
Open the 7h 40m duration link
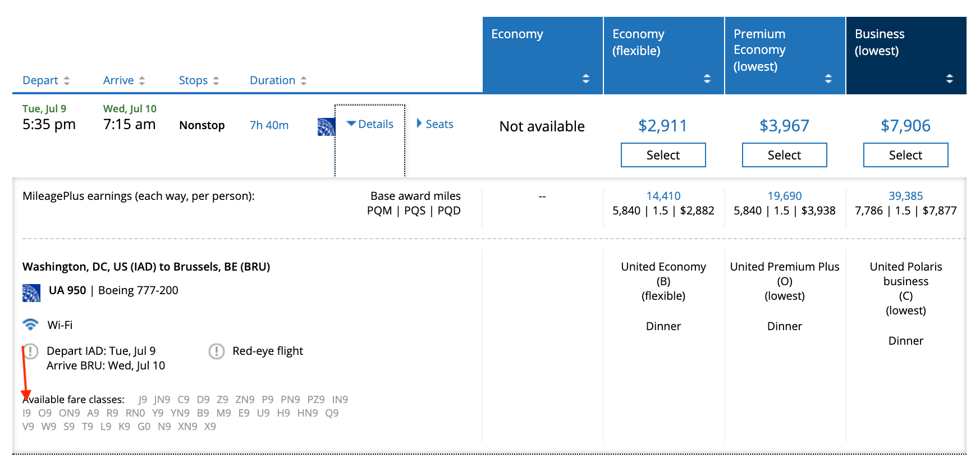coord(269,125)
